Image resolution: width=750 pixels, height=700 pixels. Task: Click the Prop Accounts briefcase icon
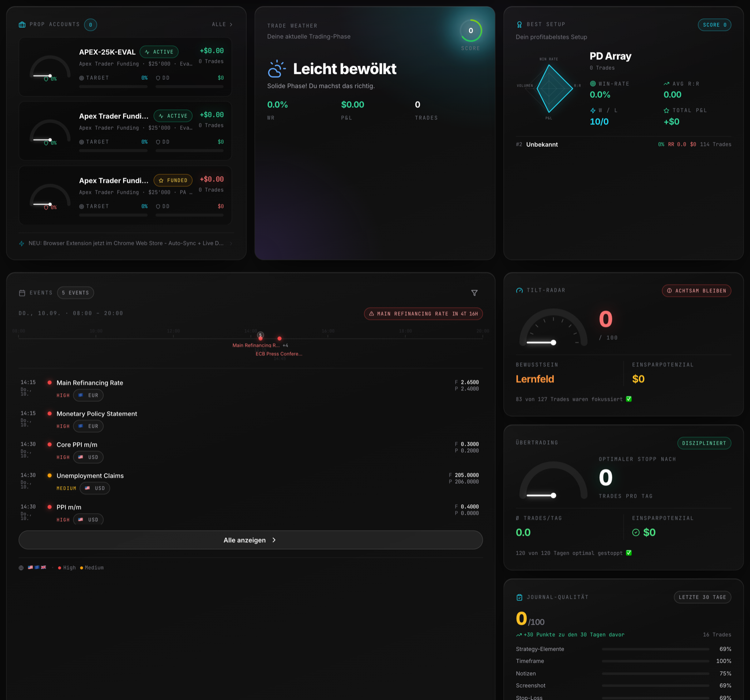point(22,24)
